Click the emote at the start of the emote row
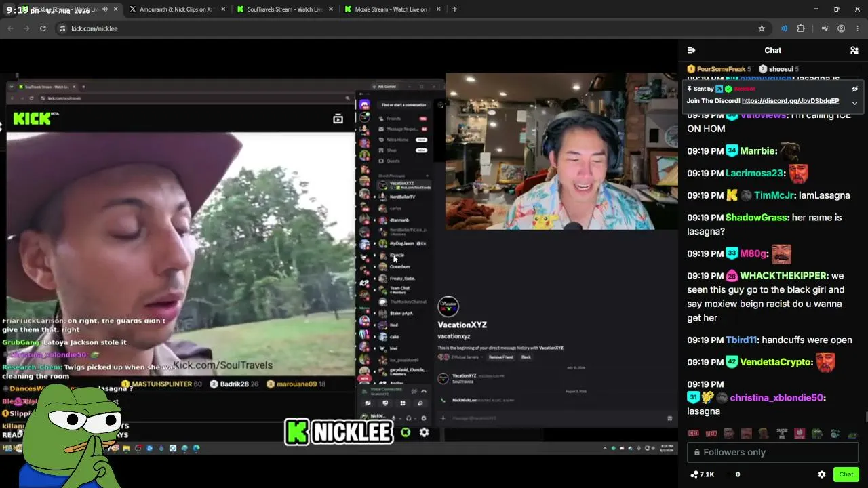This screenshot has width=868, height=488. pos(693,434)
